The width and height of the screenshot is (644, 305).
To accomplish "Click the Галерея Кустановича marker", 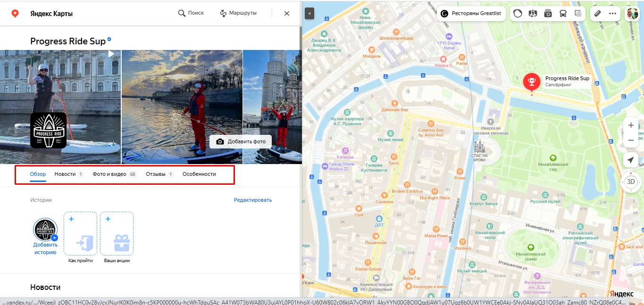I will pos(374,158).
